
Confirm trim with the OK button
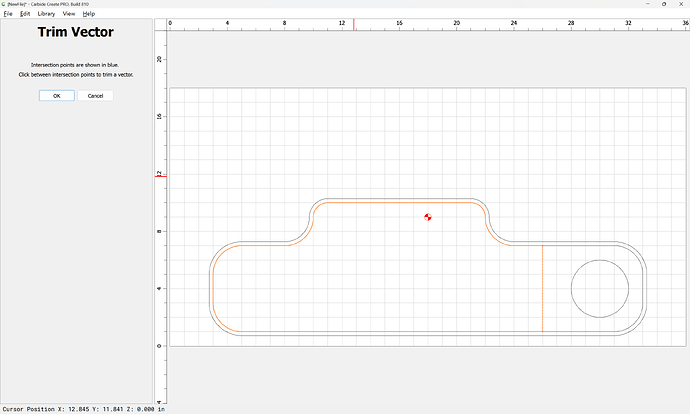point(57,95)
